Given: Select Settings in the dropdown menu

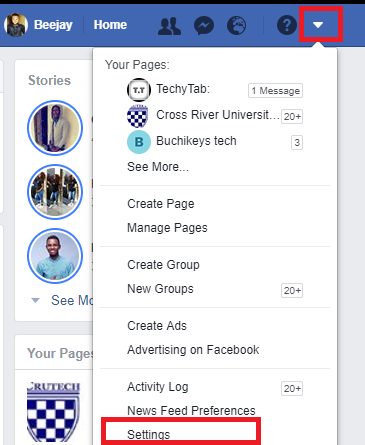Looking at the screenshot, I should coord(149,434).
